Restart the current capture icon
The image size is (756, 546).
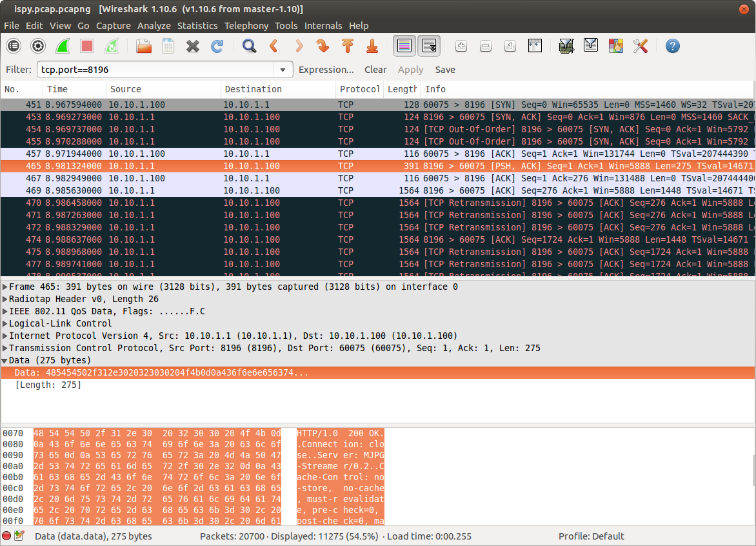coord(112,46)
